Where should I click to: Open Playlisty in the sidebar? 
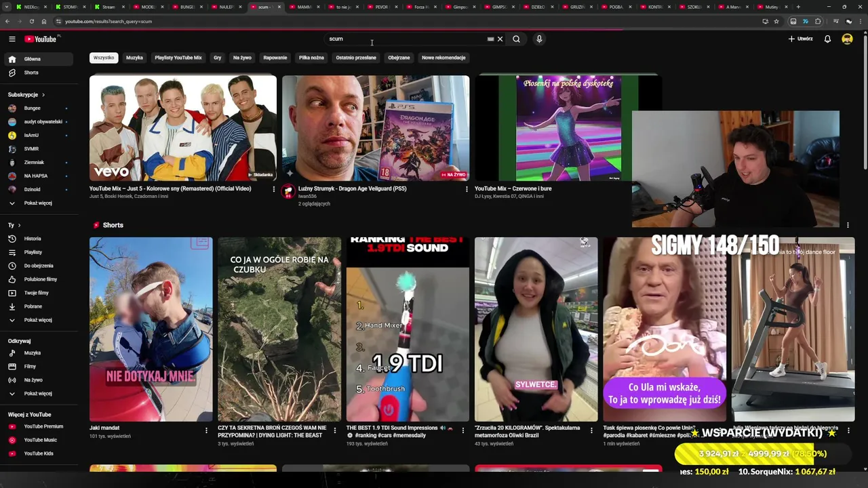[x=38, y=252]
